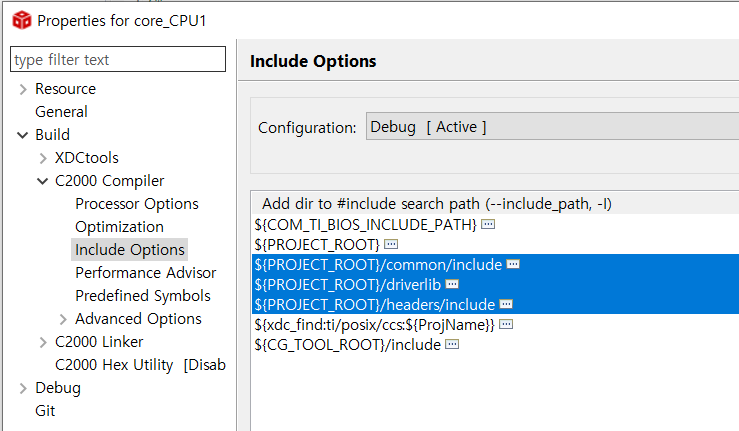
Task: Select General in the properties tree
Action: tap(61, 112)
